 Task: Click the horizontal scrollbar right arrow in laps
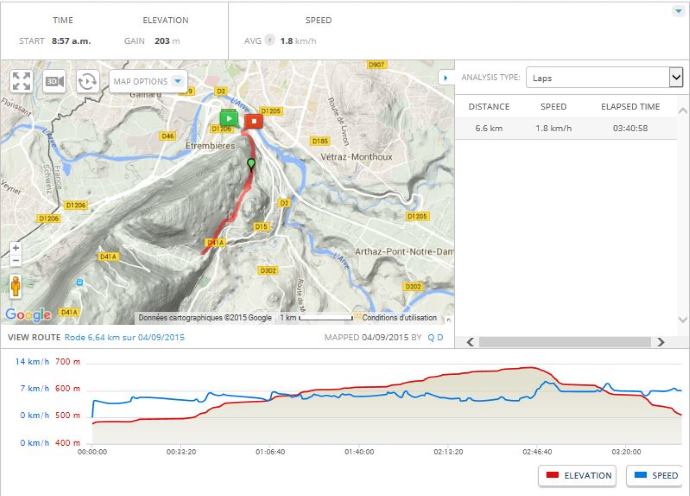pyautogui.click(x=660, y=342)
